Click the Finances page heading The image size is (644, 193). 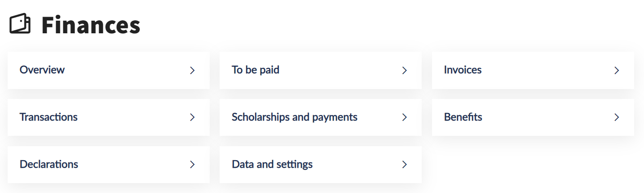pyautogui.click(x=91, y=25)
